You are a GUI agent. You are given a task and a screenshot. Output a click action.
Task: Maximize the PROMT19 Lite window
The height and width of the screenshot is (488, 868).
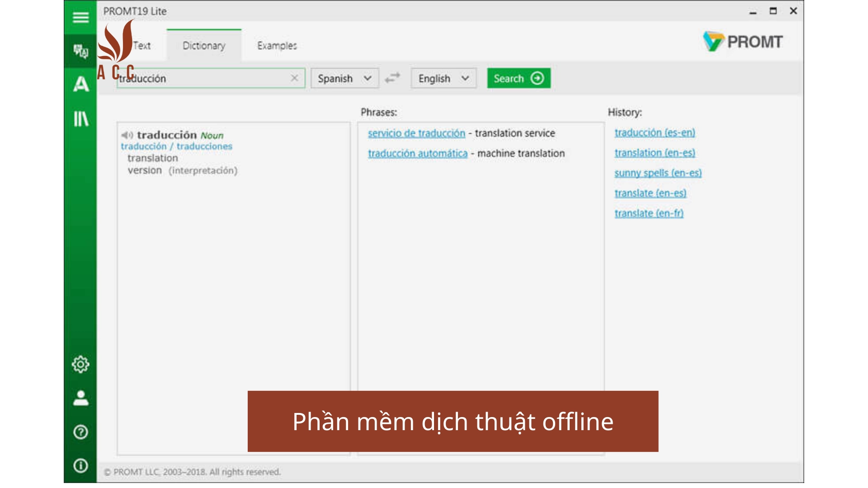773,11
